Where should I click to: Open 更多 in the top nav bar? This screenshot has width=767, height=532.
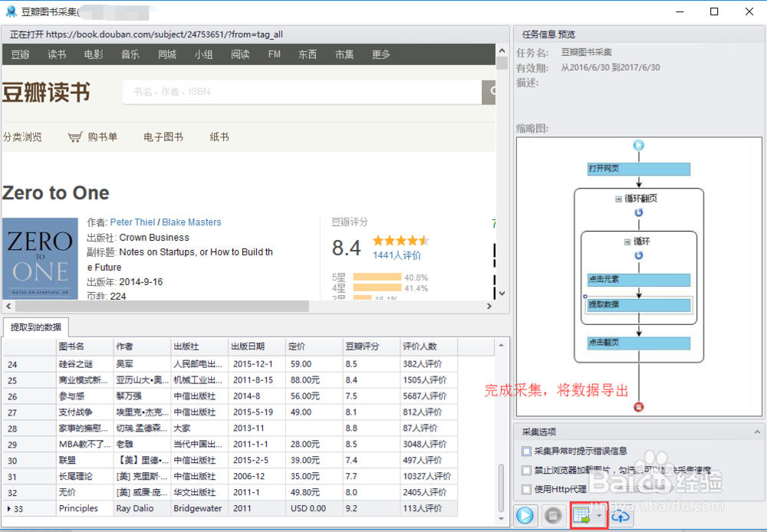(381, 54)
